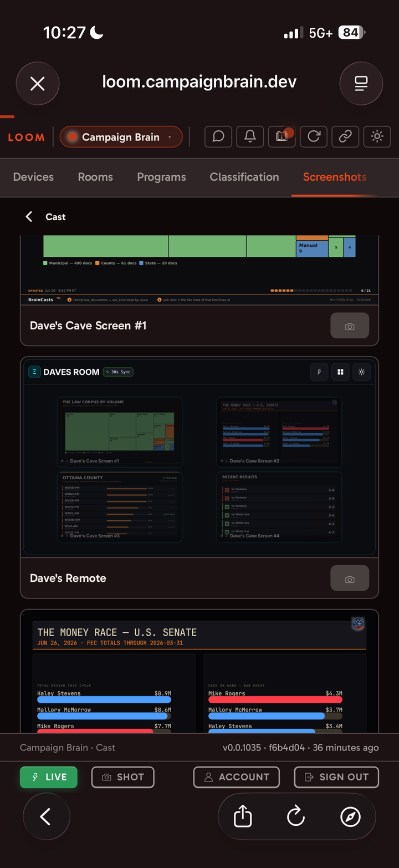
Task: Capture a screenshot of Dave's Cave Screen #1
Action: pos(350,326)
